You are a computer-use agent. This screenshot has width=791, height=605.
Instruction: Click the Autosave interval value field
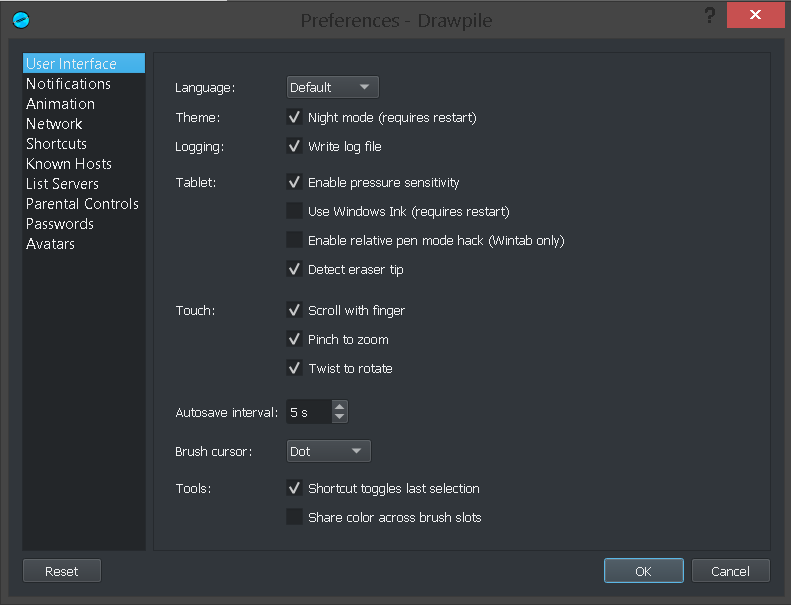coord(309,412)
